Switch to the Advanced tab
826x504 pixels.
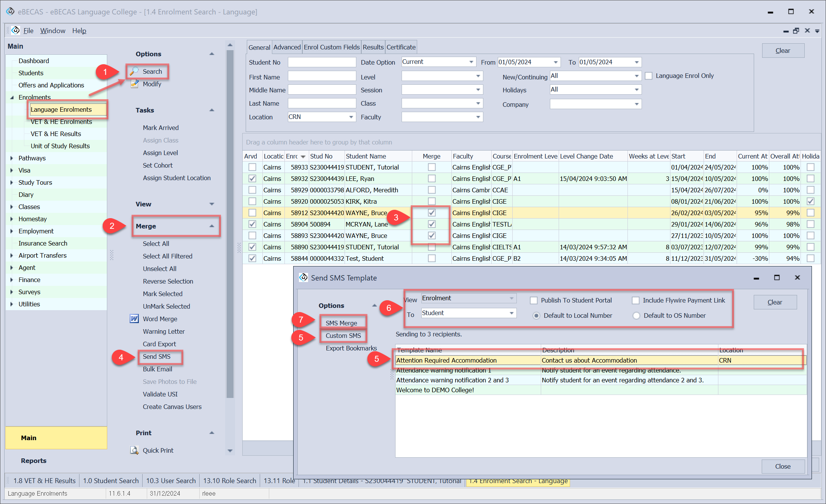click(287, 47)
